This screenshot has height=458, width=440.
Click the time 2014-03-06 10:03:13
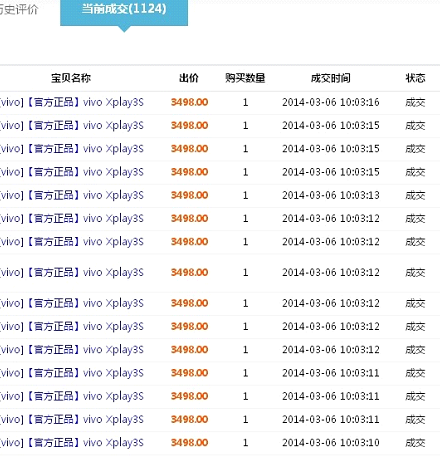click(331, 195)
